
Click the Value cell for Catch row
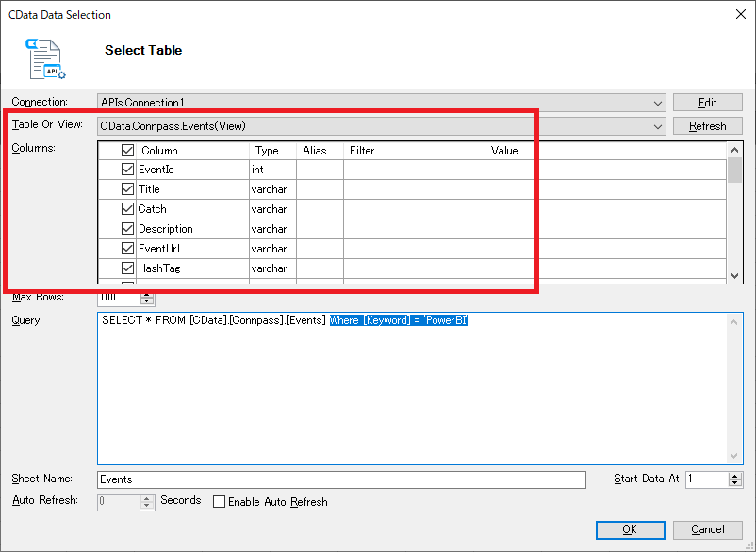pos(605,209)
